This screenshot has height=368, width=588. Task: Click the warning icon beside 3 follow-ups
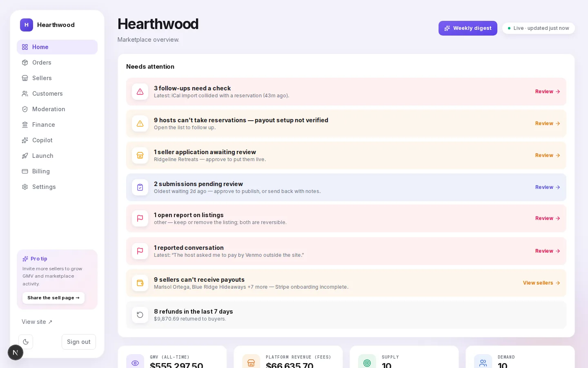(140, 92)
